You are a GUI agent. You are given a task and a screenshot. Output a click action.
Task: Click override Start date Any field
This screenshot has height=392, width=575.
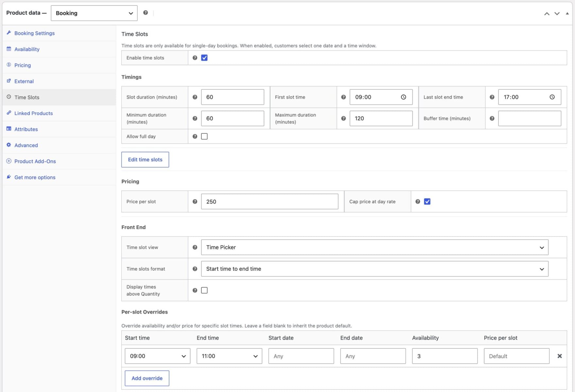[301, 356]
